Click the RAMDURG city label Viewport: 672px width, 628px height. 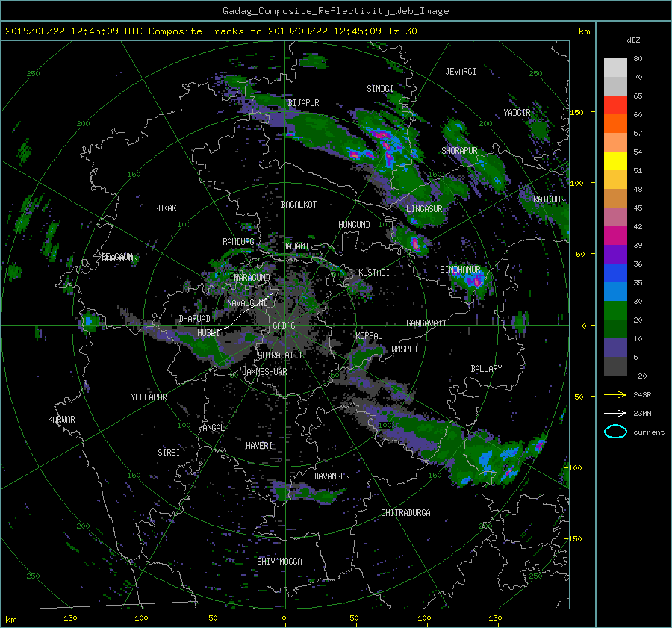[238, 242]
